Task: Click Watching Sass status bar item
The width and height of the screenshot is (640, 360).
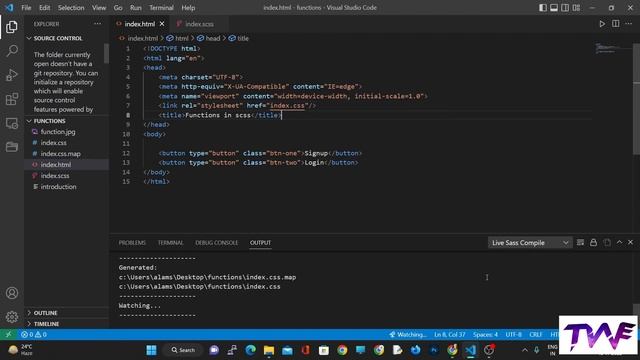Action: (407, 334)
